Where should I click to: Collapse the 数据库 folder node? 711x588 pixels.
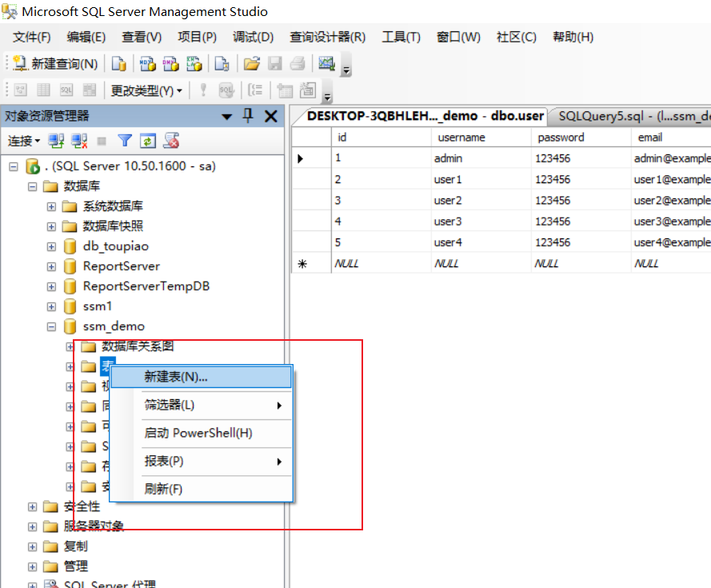click(x=32, y=186)
